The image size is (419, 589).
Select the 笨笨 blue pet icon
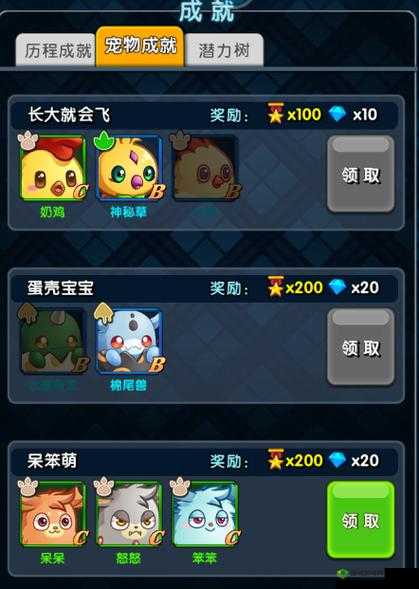click(205, 514)
